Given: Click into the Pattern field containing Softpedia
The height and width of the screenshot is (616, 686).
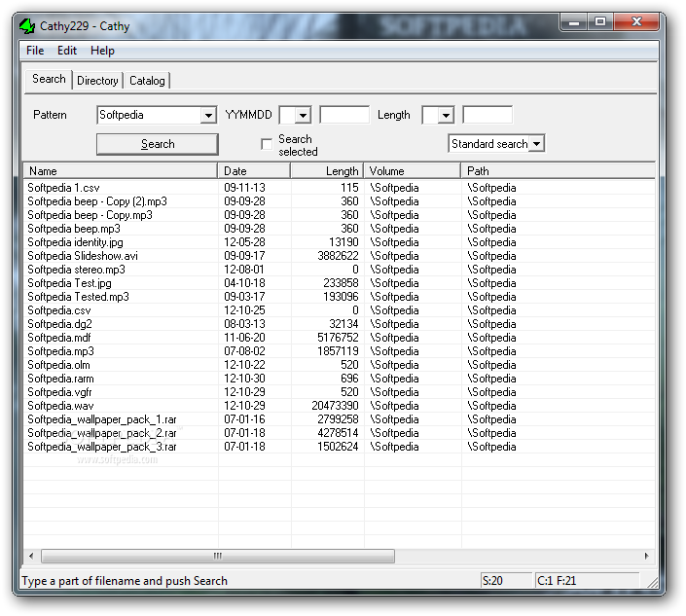Looking at the screenshot, I should point(149,115).
